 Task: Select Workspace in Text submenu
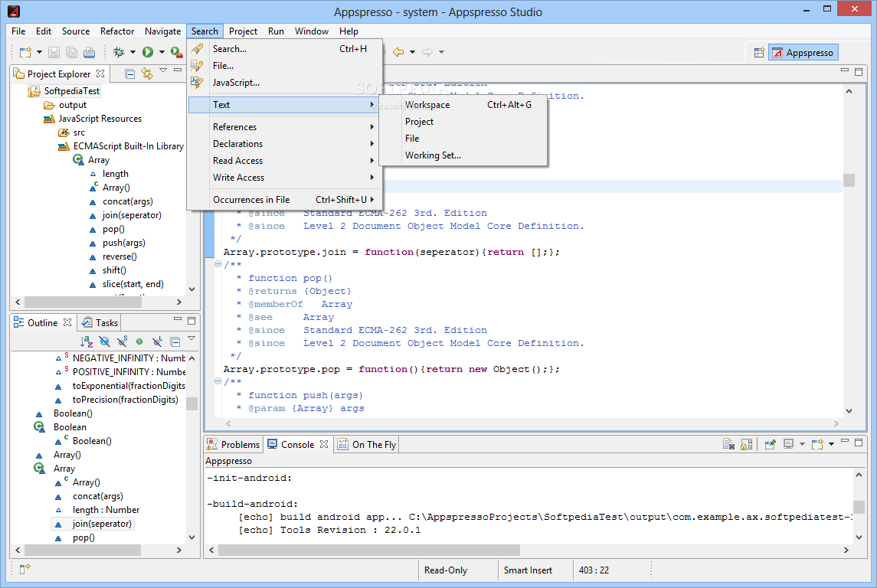pyautogui.click(x=427, y=105)
